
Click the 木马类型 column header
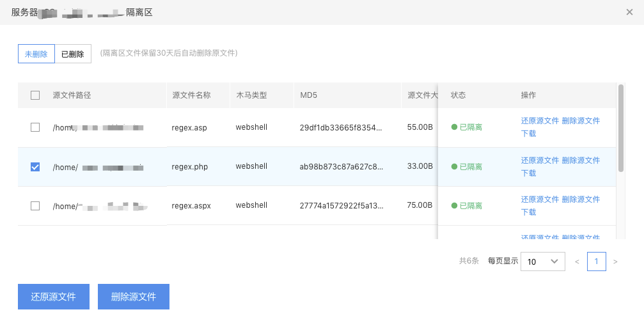[x=251, y=95]
